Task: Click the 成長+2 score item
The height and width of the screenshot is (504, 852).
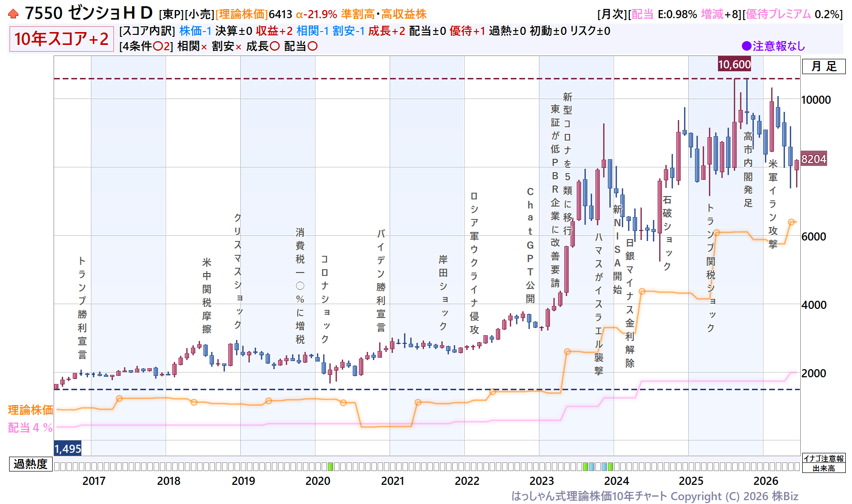Action: pos(387,31)
